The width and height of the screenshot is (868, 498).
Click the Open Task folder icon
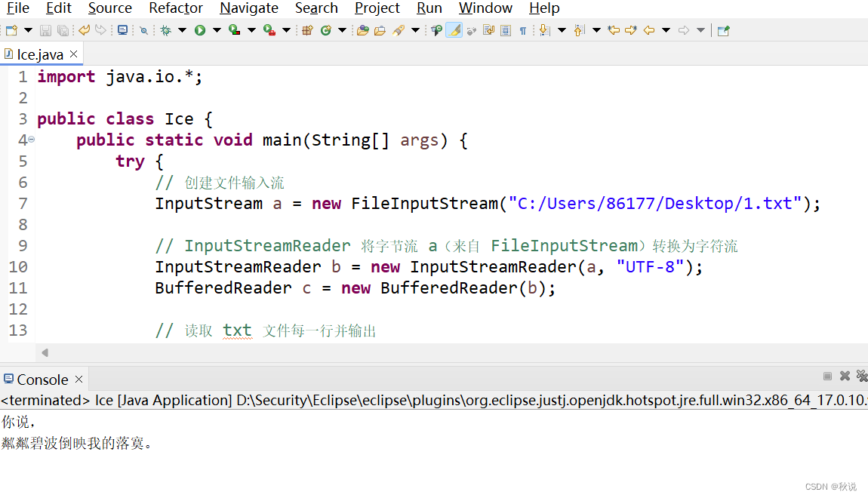(380, 30)
